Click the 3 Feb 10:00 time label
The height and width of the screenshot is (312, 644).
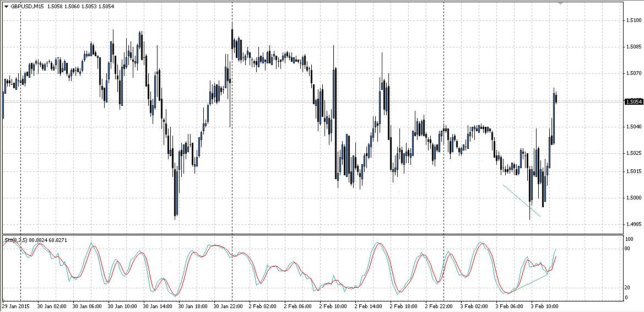click(546, 306)
